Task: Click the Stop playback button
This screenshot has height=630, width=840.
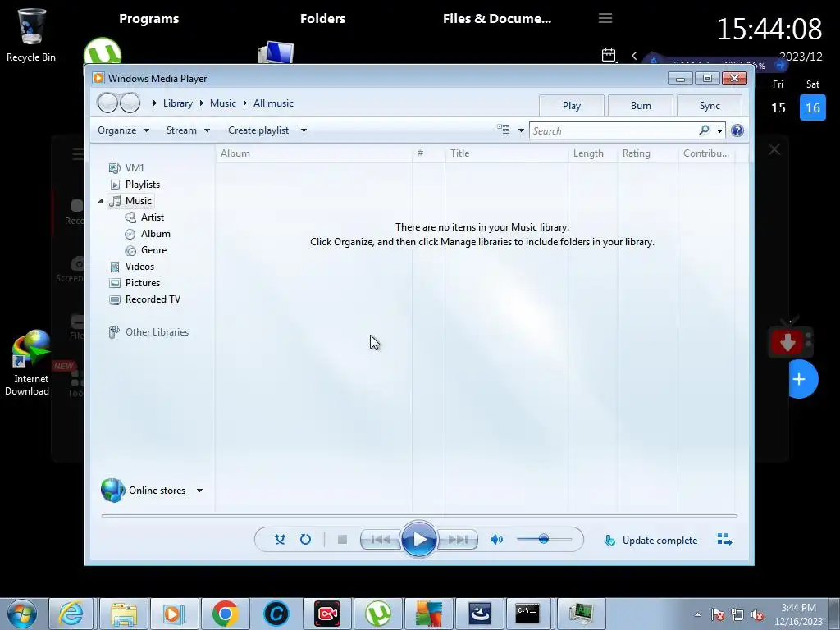Action: point(342,540)
